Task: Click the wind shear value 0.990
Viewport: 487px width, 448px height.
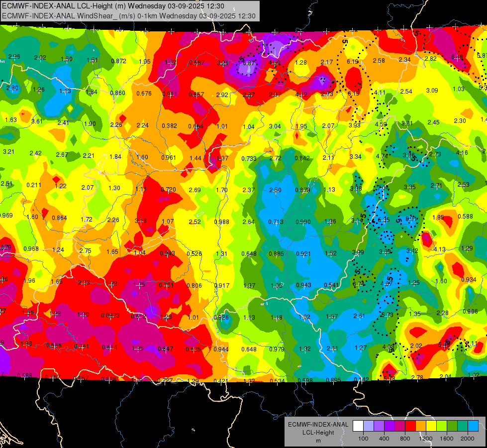Action: pyautogui.click(x=303, y=222)
